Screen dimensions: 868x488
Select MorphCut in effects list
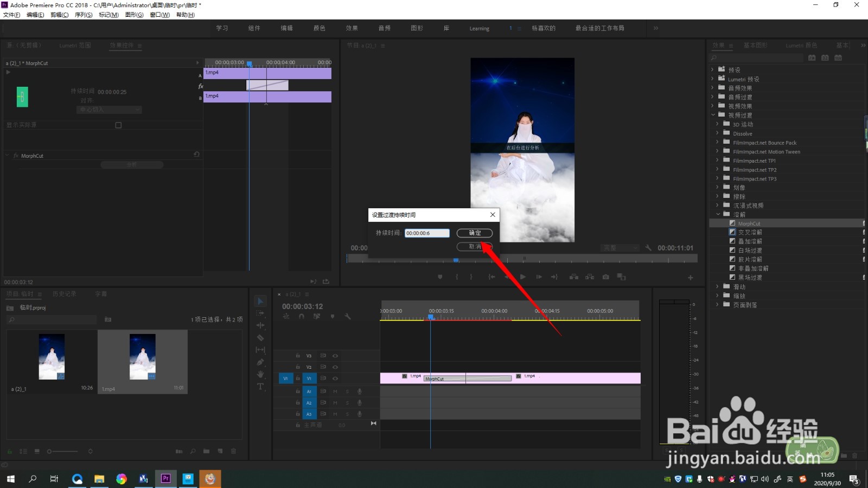click(x=749, y=223)
